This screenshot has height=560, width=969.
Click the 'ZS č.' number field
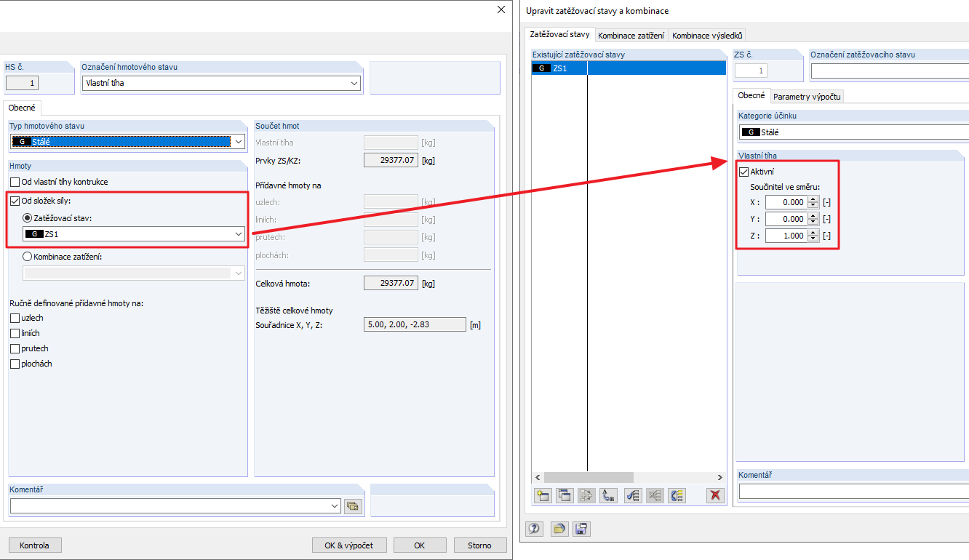point(751,71)
